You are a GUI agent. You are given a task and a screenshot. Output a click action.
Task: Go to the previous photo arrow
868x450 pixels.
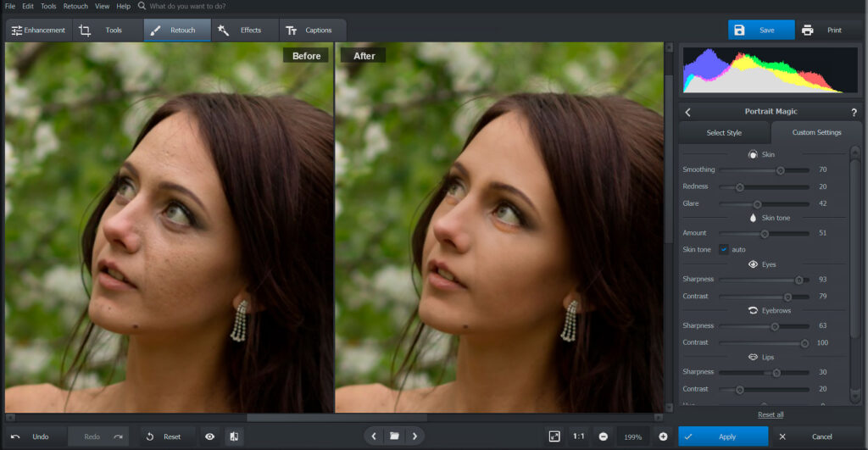click(x=374, y=436)
